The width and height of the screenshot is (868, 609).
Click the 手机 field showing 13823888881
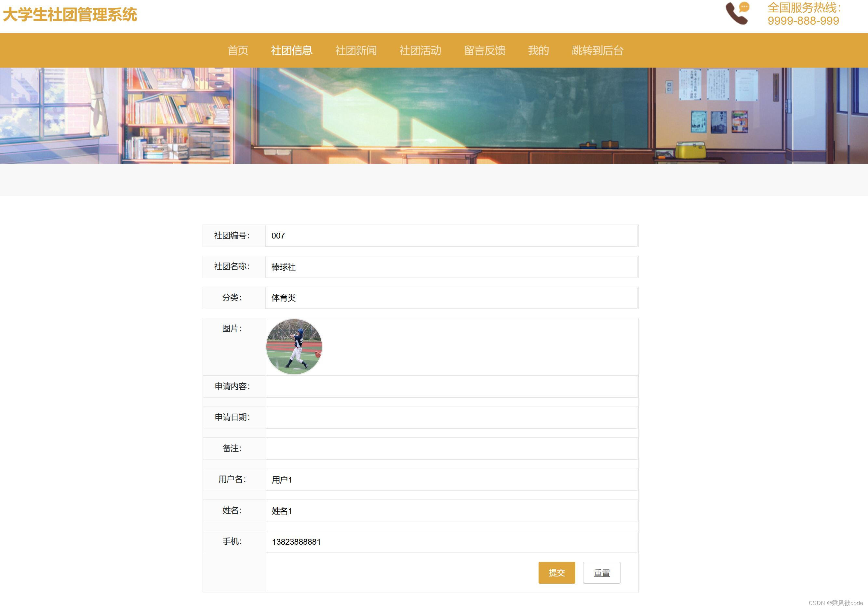point(451,541)
